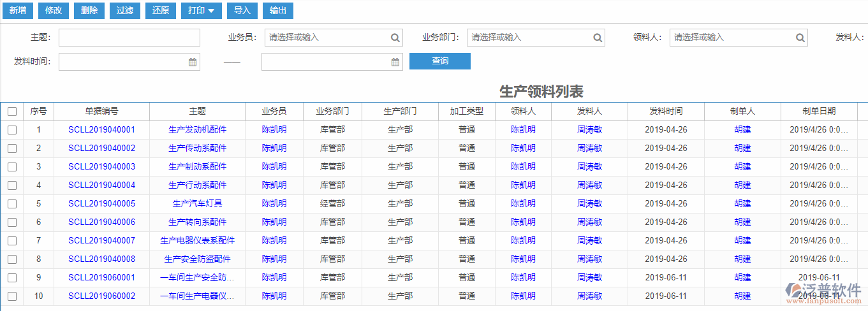This screenshot has width=868, height=311.
Task: Click the 输出 toolbar button
Action: [277, 10]
